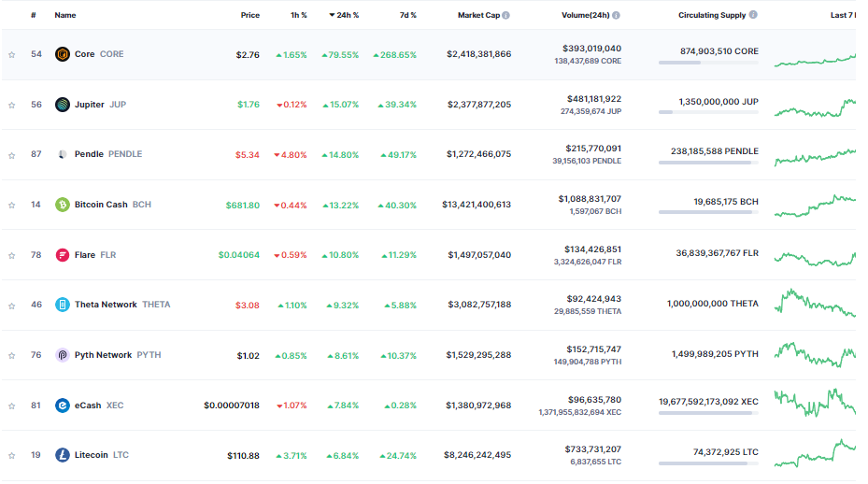Sort table by the # rank column
868x484 pixels.
pyautogui.click(x=34, y=16)
